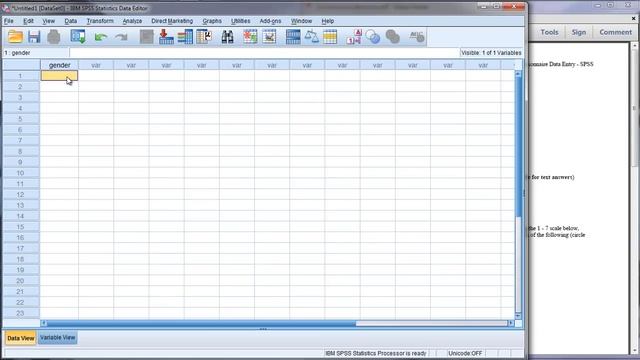Click the PDF window's vertical scrollbar
Viewport: 640px width, 360px height.
point(635,198)
